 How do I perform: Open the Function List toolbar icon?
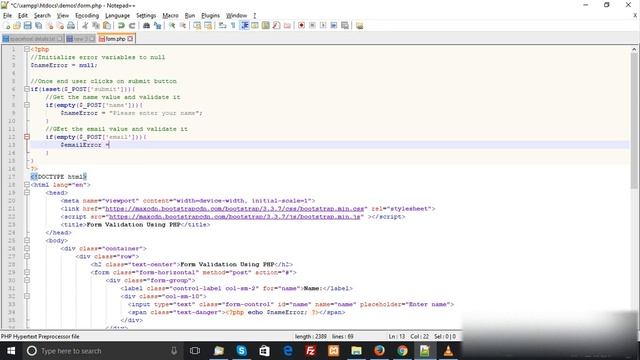tap(276, 25)
